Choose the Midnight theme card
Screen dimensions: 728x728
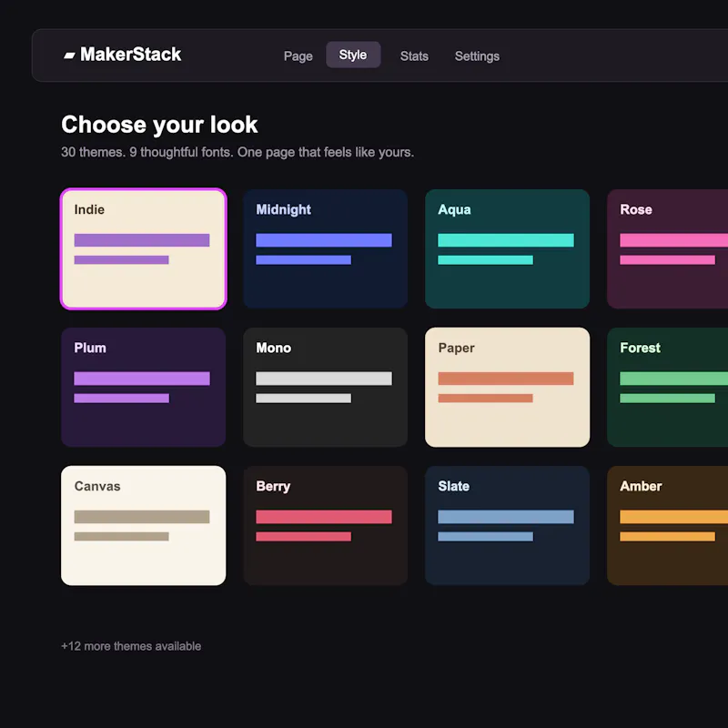(326, 248)
